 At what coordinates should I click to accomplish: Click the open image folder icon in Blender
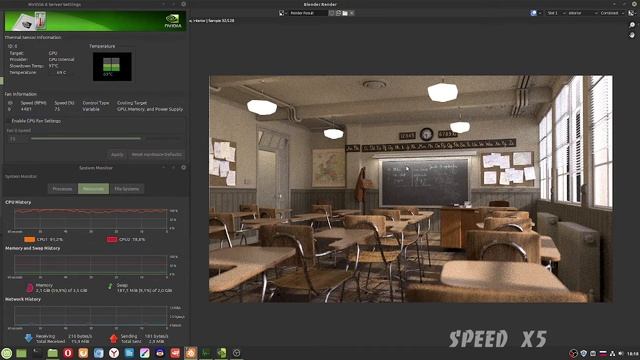(x=345, y=13)
